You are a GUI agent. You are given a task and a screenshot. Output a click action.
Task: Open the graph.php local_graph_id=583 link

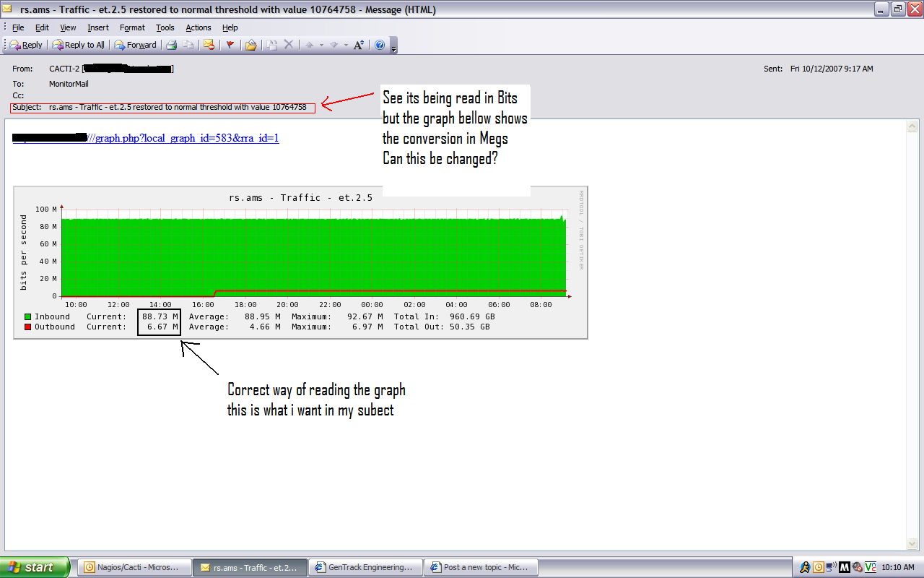[x=146, y=138]
